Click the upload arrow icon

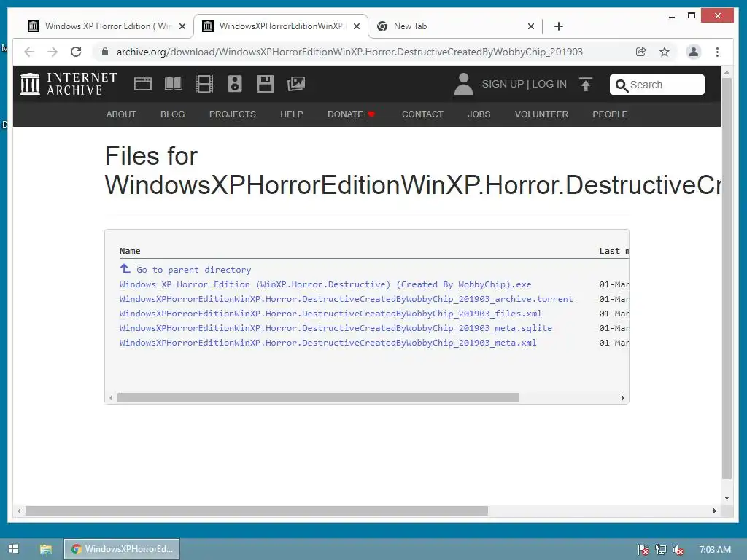coord(586,85)
